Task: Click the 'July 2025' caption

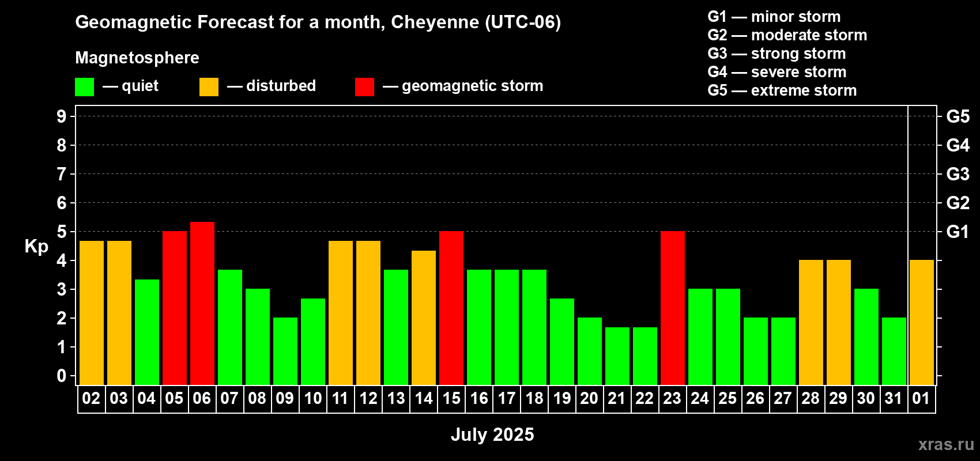Action: tap(492, 434)
